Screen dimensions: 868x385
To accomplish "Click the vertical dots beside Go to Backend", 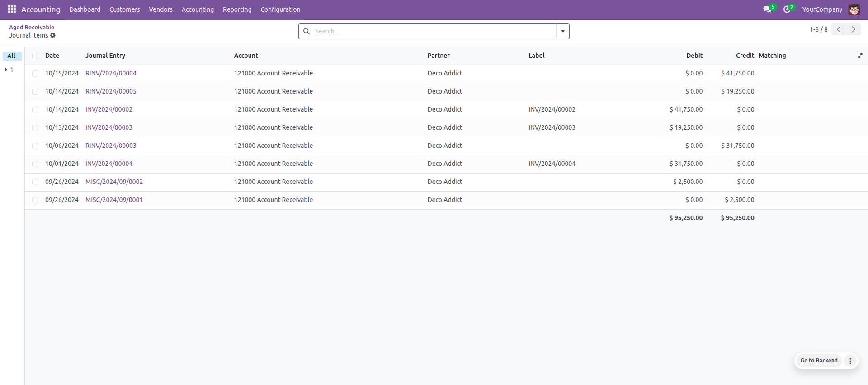I will (850, 361).
